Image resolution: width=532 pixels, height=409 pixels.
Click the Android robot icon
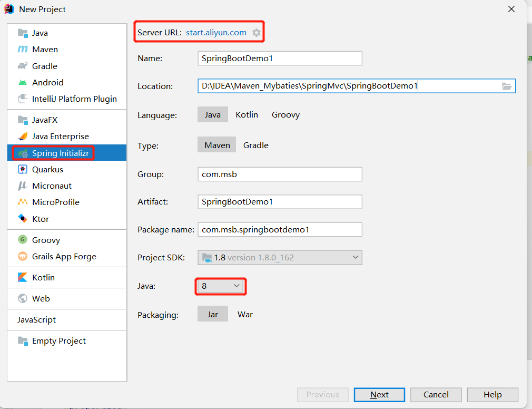(x=23, y=82)
